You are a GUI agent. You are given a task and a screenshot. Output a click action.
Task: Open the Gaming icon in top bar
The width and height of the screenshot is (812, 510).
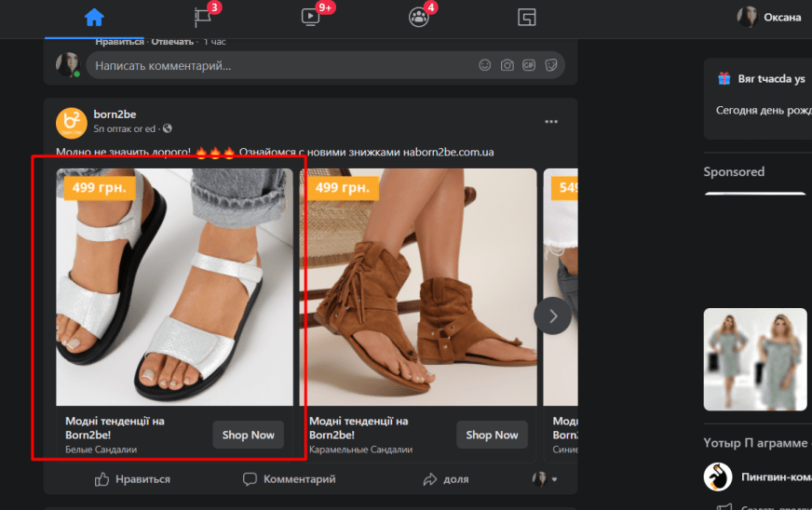[x=527, y=18]
